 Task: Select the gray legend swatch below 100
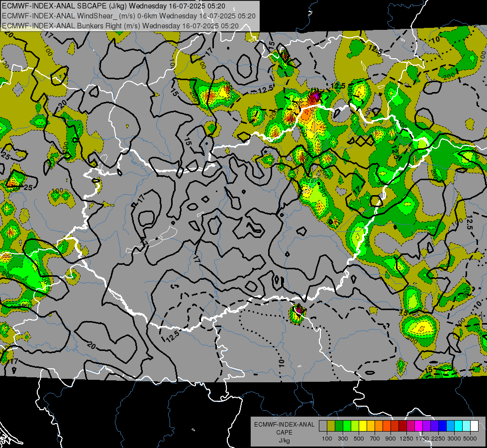[x=323, y=426]
